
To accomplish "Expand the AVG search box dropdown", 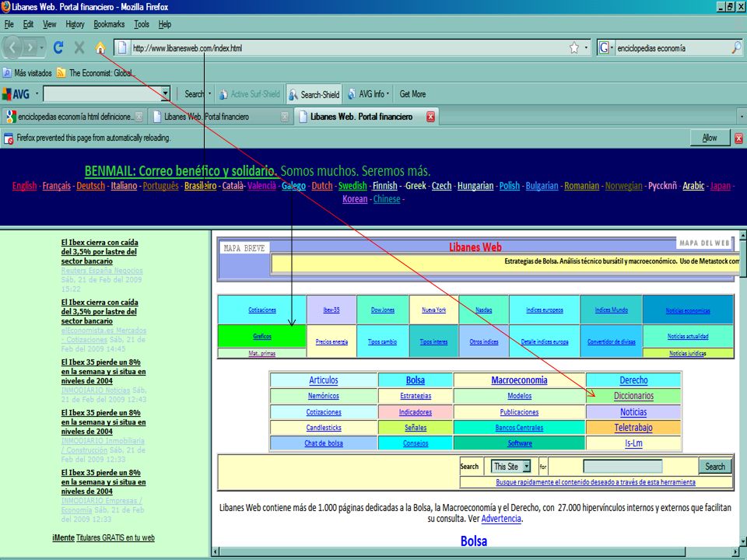I will click(165, 94).
